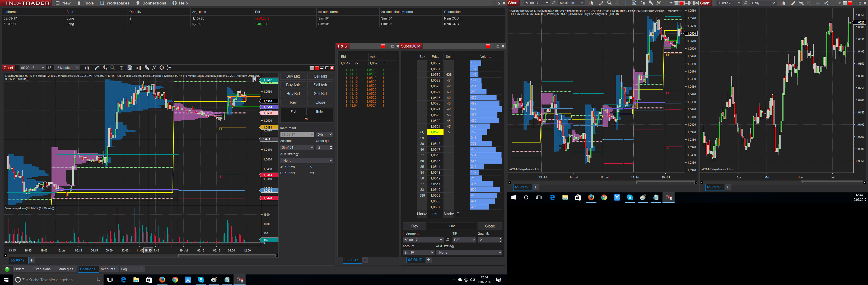The width and height of the screenshot is (868, 285).
Task: Click the Buy Mkt button
Action: [293, 76]
